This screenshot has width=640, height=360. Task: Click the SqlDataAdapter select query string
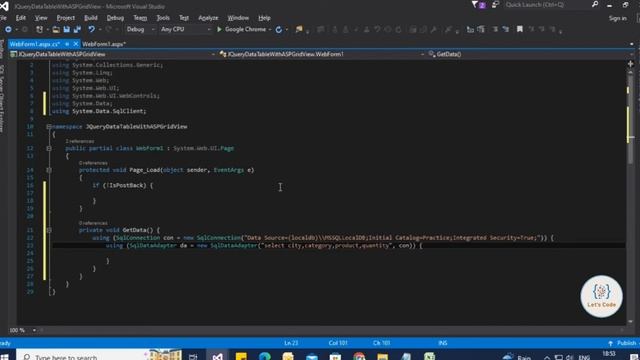[327, 246]
